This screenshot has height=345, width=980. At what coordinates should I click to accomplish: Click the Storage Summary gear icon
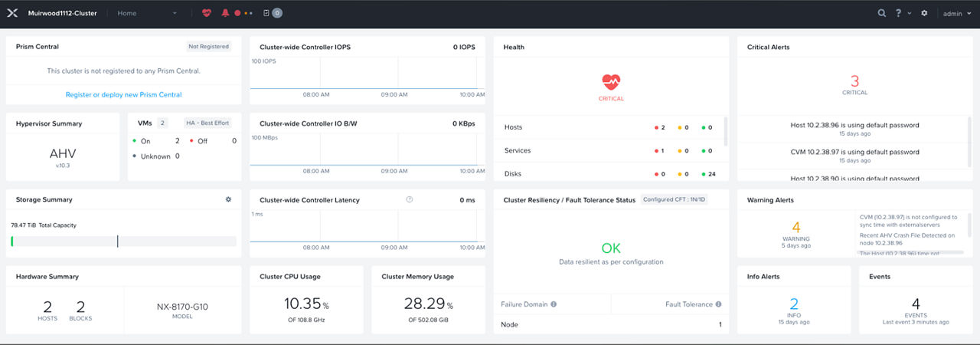click(228, 199)
